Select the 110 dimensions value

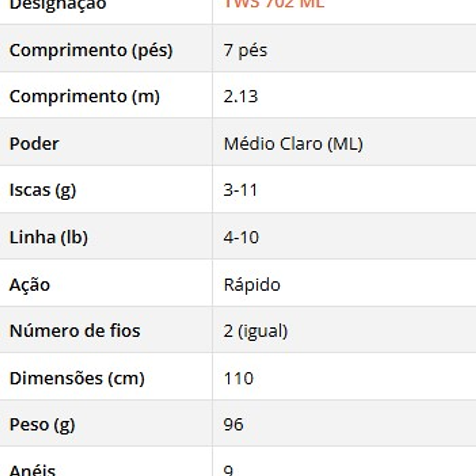tap(238, 379)
